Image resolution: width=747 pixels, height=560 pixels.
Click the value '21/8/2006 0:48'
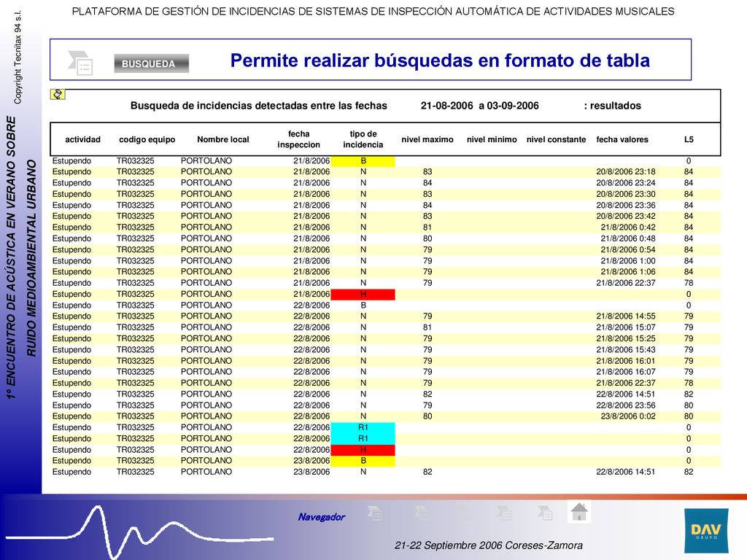pos(628,238)
